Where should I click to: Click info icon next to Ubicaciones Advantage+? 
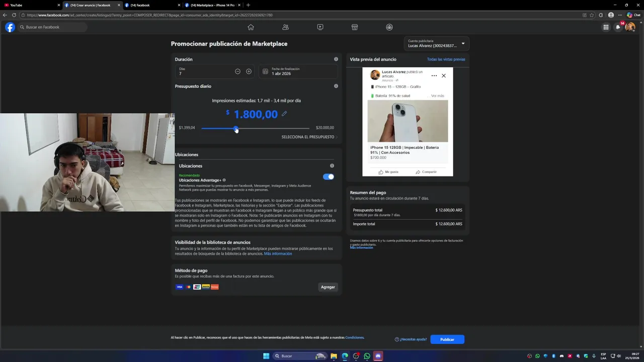coord(224,180)
